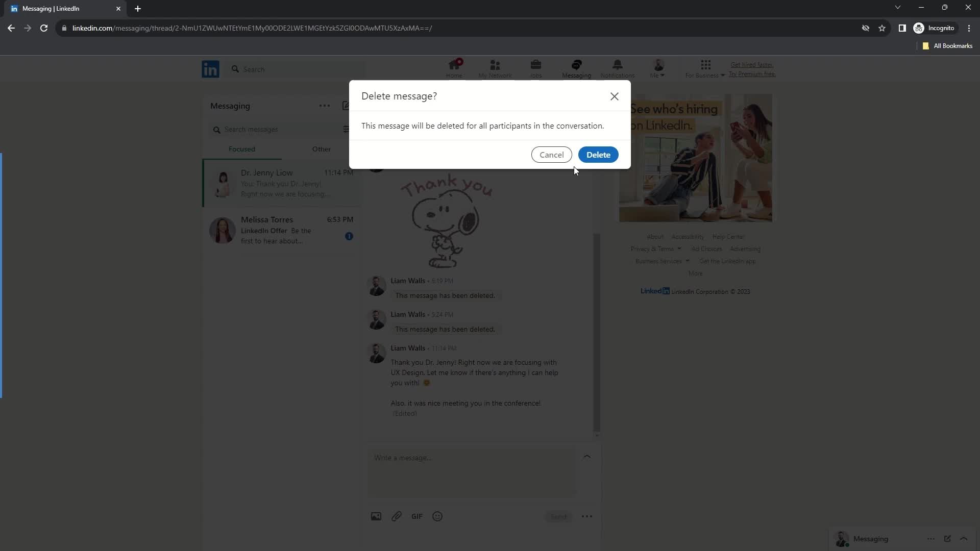980x551 pixels.
Task: Go back in browser
Action: (x=11, y=28)
